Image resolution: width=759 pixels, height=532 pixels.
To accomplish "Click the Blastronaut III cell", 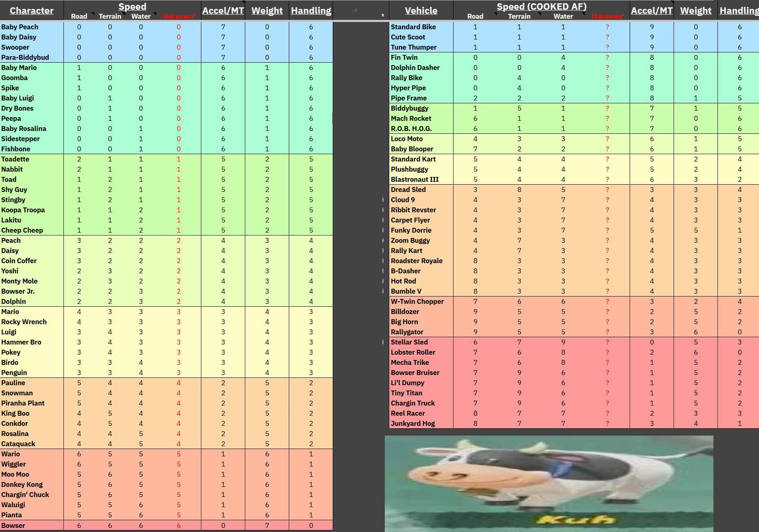I will [x=421, y=179].
